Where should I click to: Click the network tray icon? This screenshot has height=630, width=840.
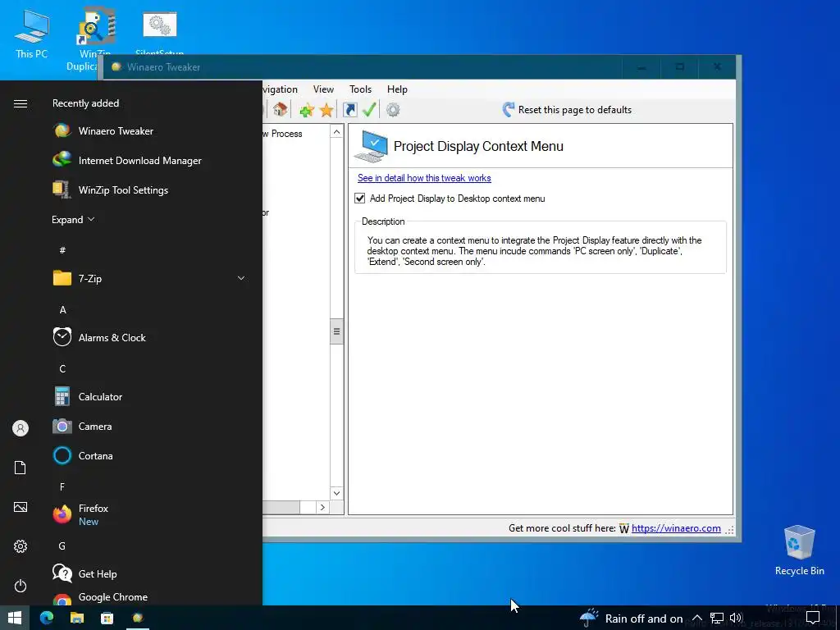point(717,619)
